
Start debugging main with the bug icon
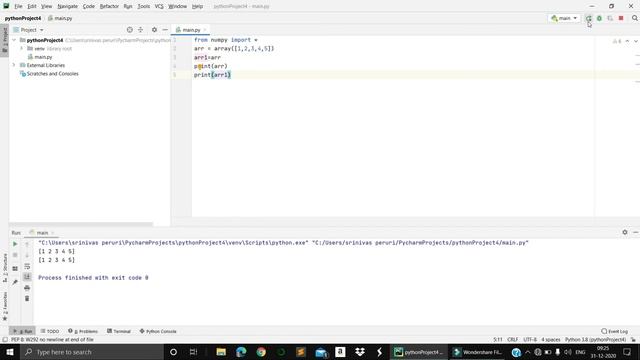click(x=599, y=18)
